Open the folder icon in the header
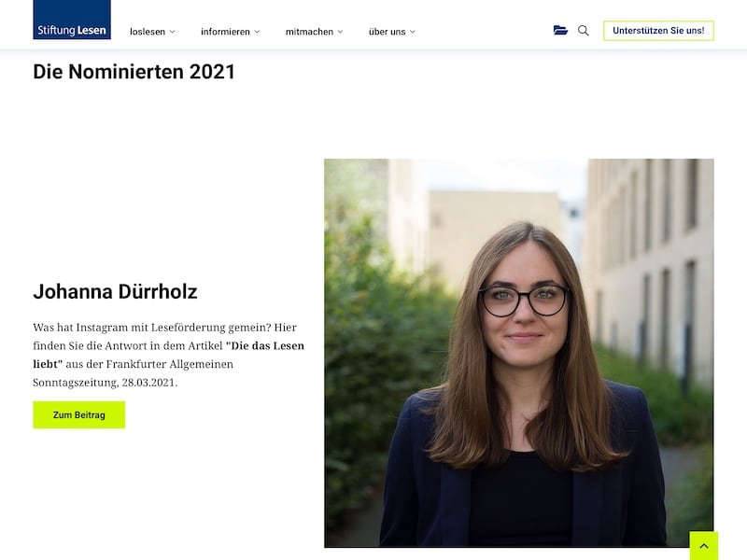747x560 pixels. [560, 31]
